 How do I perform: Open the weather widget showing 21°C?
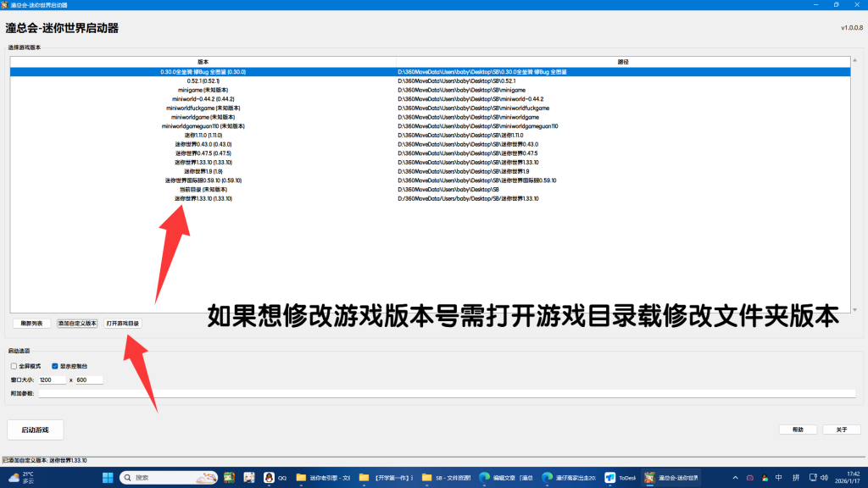[20, 477]
